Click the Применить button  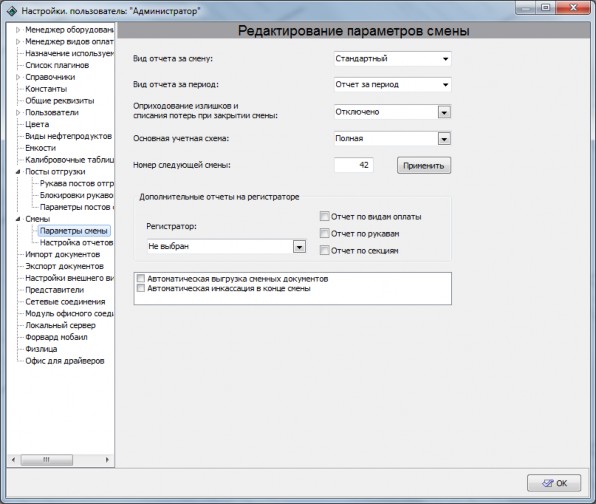pos(424,165)
